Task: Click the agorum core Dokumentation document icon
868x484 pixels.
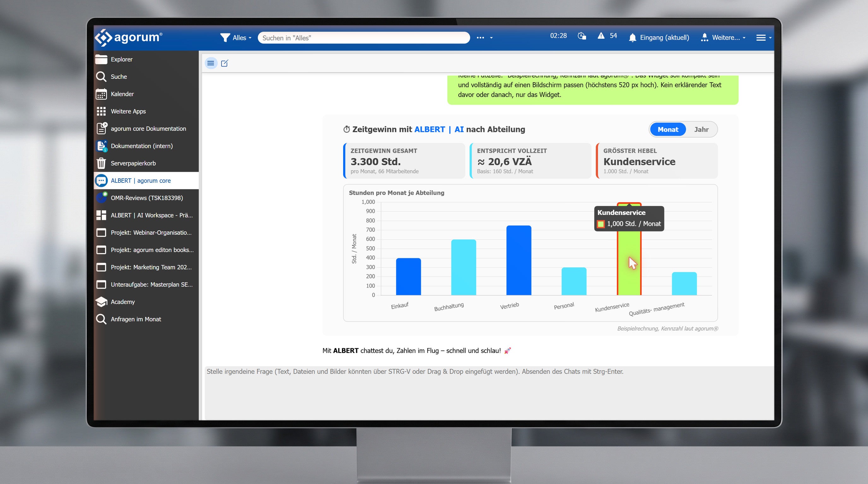Action: coord(102,128)
